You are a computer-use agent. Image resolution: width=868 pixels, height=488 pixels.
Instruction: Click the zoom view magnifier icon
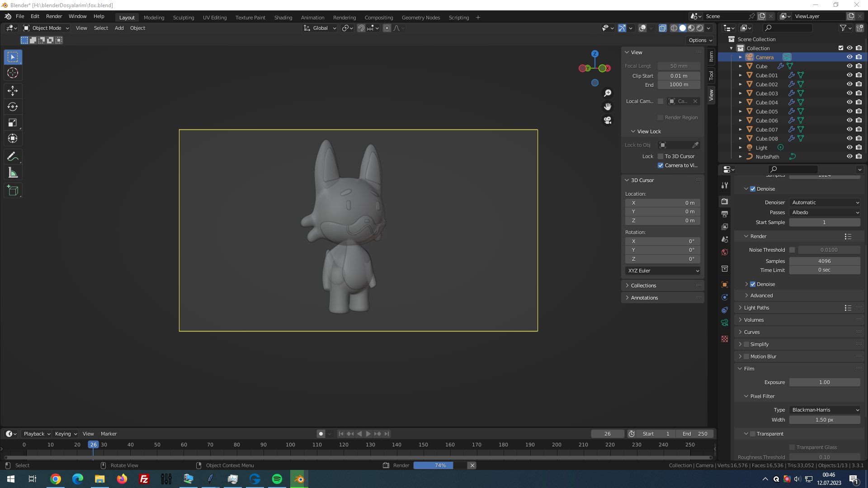(x=608, y=93)
